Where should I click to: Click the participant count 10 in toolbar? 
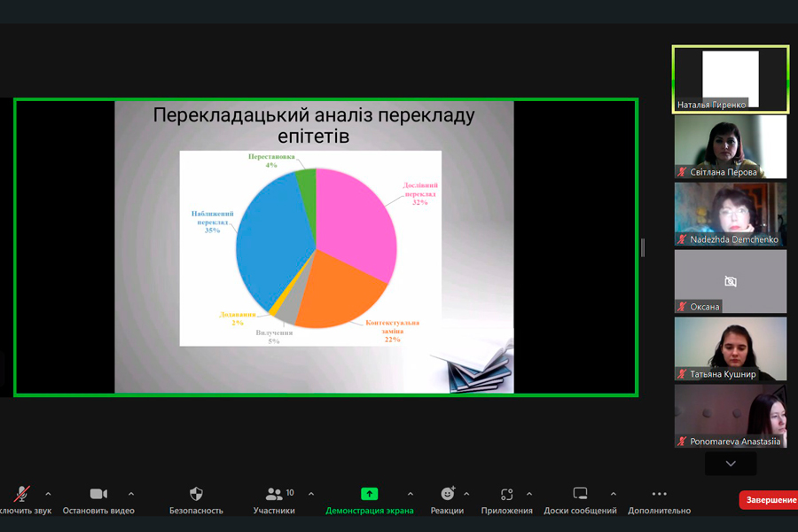tap(290, 493)
